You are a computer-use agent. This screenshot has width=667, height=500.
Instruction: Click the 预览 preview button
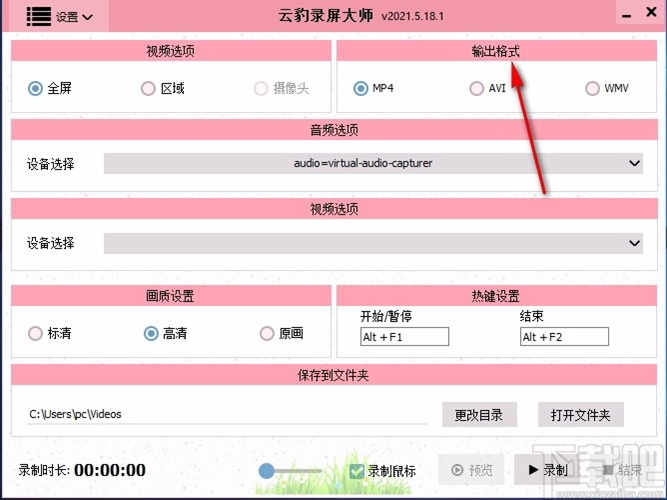click(x=472, y=470)
